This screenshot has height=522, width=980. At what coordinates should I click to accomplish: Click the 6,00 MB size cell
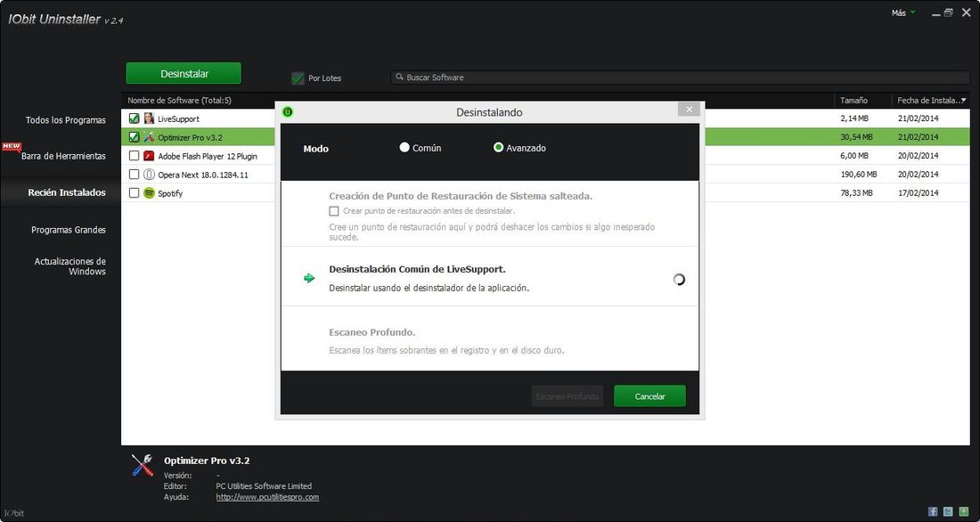(854, 156)
